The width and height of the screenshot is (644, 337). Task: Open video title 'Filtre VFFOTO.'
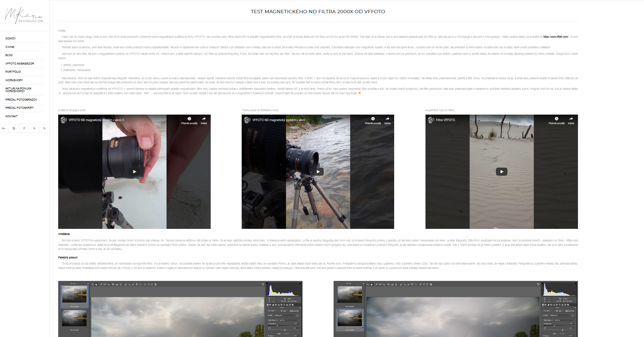pos(446,120)
